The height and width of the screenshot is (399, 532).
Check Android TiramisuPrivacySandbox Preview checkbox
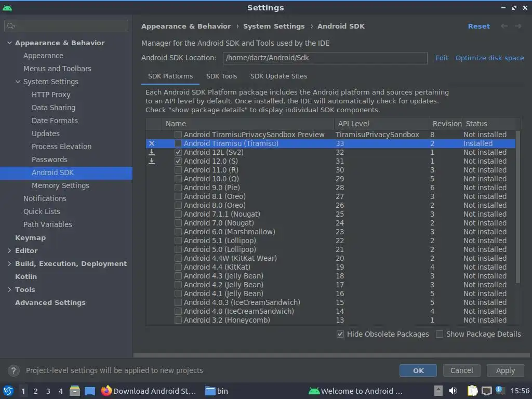(x=178, y=135)
